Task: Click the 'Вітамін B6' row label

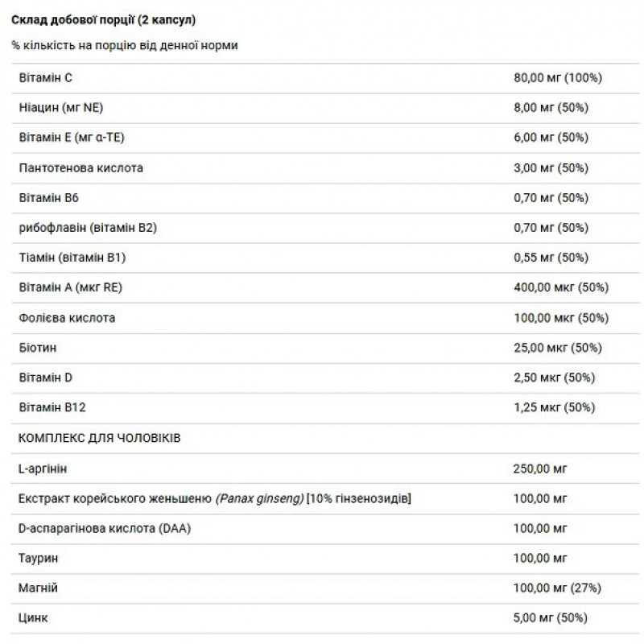Action: [47, 198]
